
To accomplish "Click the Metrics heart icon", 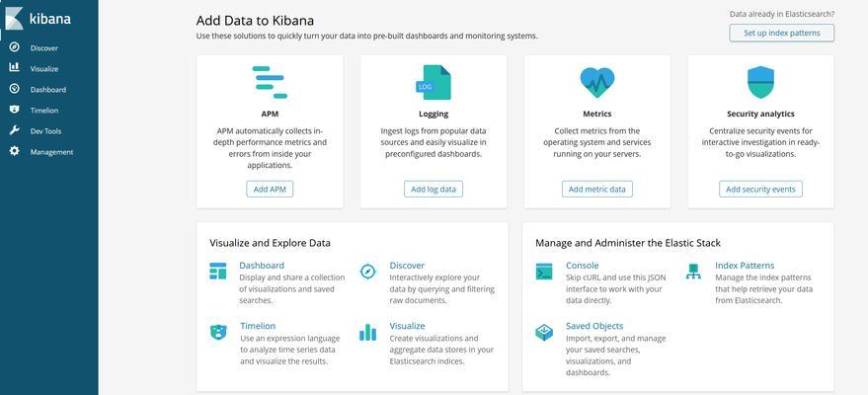I will click(597, 82).
